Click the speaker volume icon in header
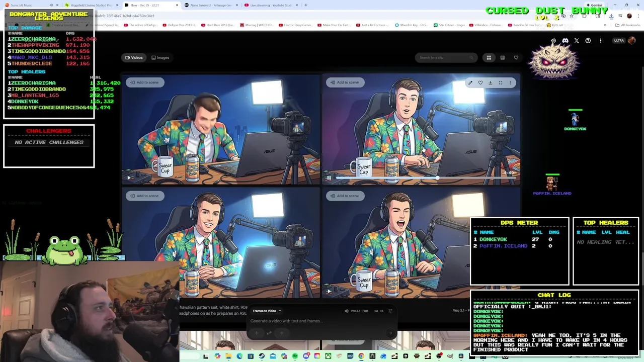644x362 pixels. [x=553, y=41]
